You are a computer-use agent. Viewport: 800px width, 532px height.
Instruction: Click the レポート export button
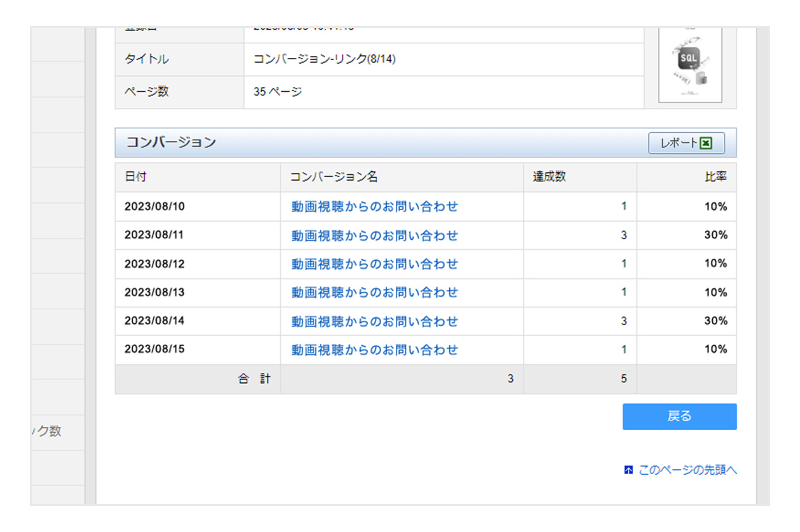pos(686,142)
